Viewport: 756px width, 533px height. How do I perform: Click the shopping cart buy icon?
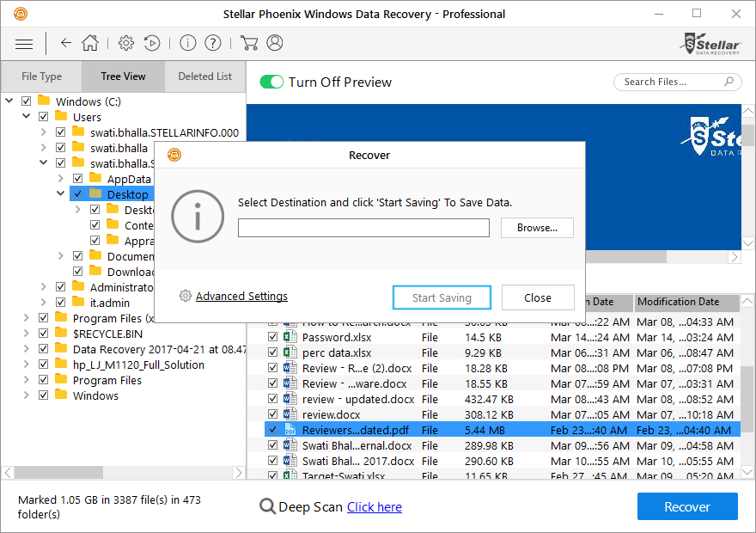(249, 43)
